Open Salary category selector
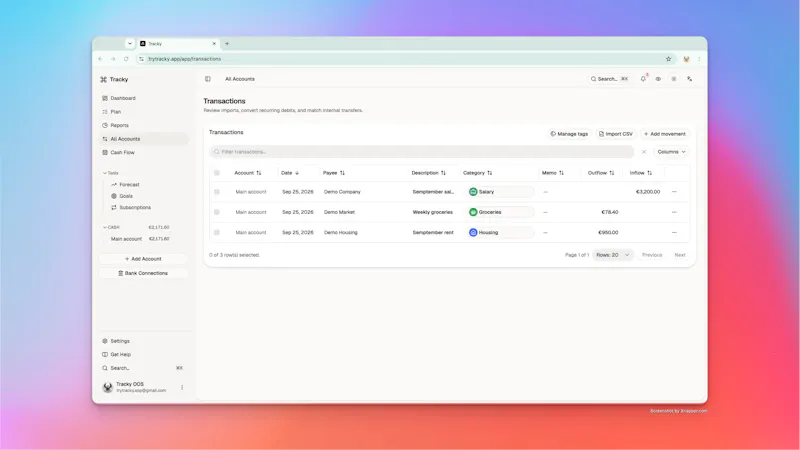Screen dimensions: 800x450 (501, 192)
